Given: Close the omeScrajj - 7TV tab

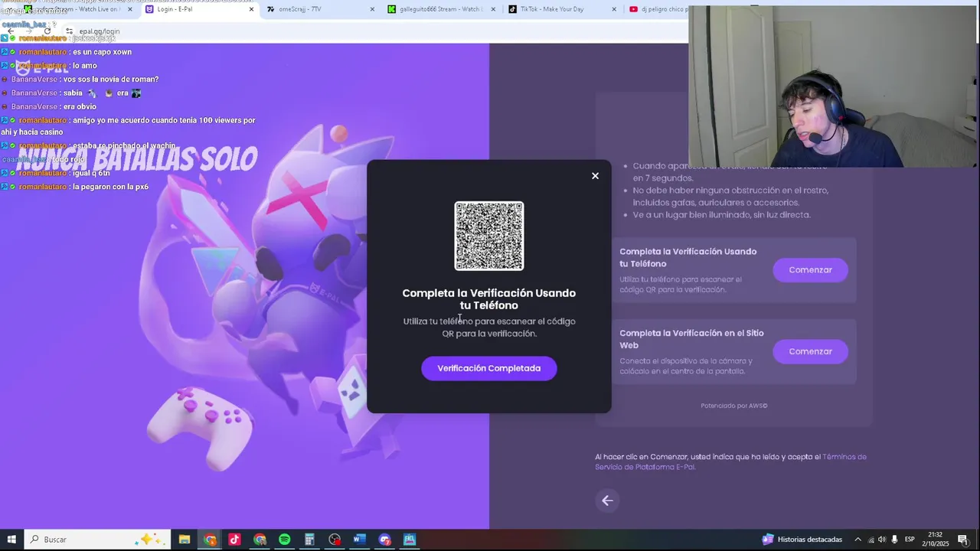Looking at the screenshot, I should 372,9.
